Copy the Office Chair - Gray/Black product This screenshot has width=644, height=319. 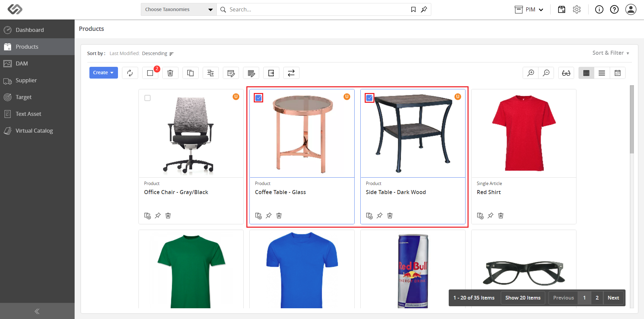[148, 216]
